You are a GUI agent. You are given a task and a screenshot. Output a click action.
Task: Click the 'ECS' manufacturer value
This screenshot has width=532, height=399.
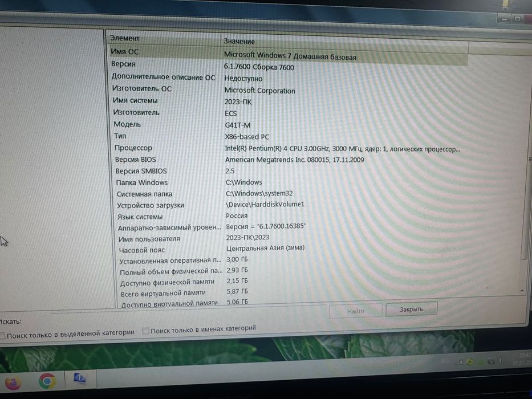point(231,113)
